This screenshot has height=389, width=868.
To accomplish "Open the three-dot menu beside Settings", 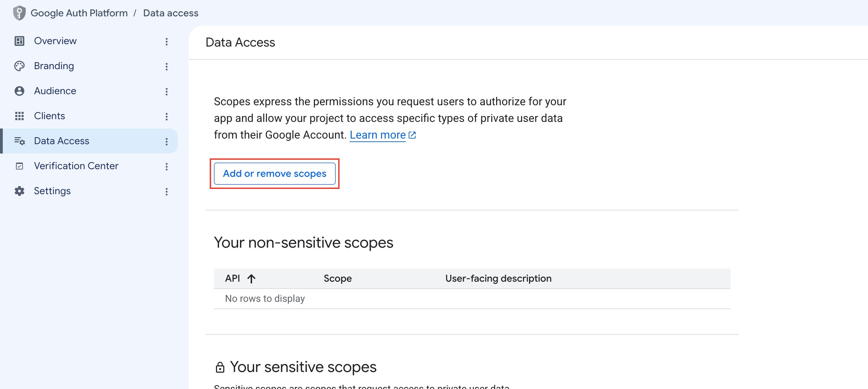I will pyautogui.click(x=167, y=192).
